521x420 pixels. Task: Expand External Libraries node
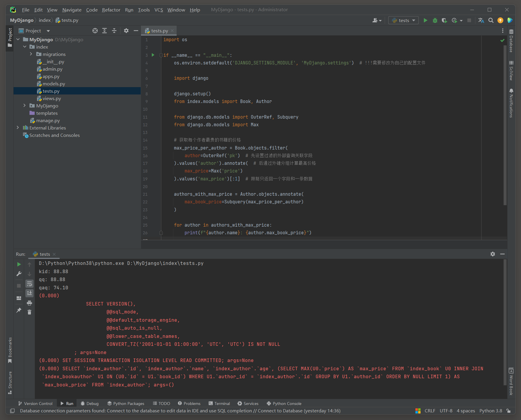(18, 128)
